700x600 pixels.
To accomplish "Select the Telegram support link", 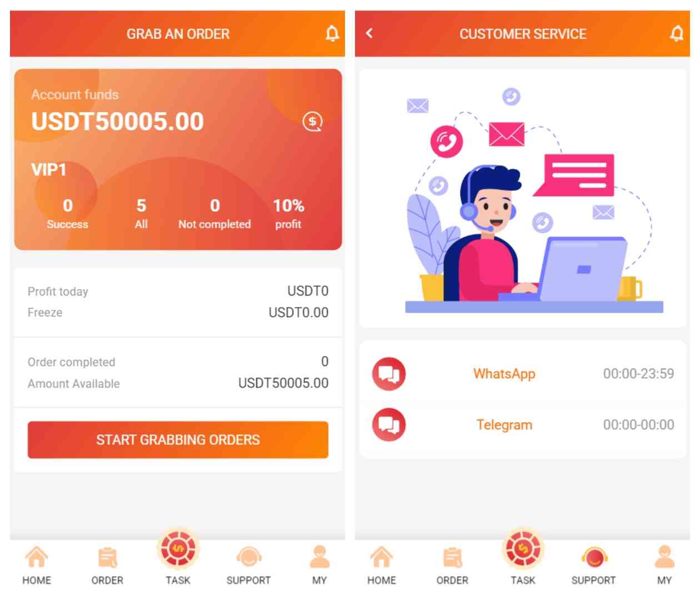I will coord(504,425).
